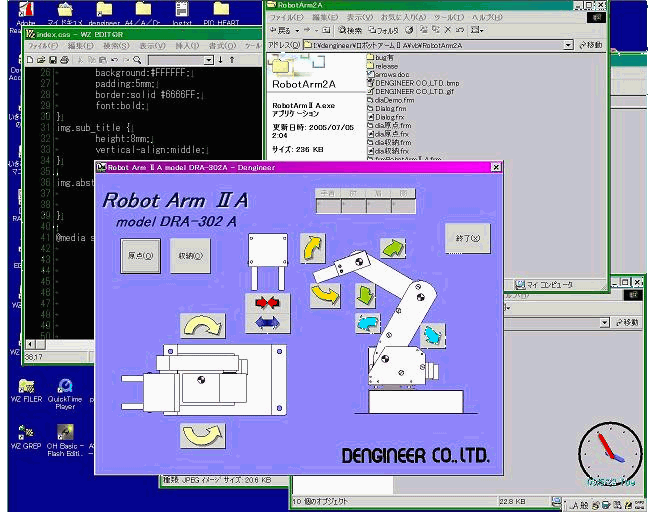Click the analog clock desktop gadget
The width and height of the screenshot is (655, 512).
(x=610, y=454)
